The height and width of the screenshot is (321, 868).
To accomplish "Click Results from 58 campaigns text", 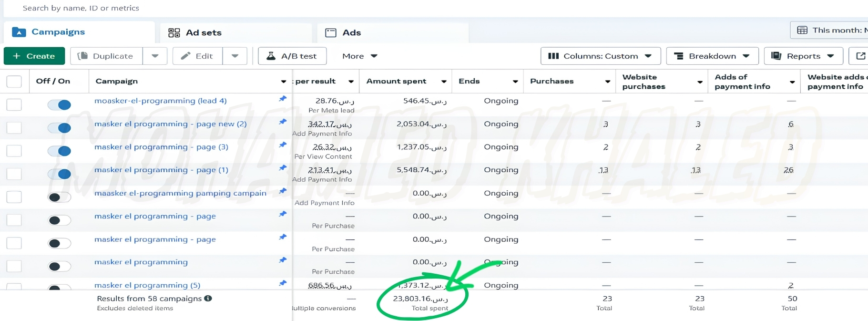I will point(149,299).
